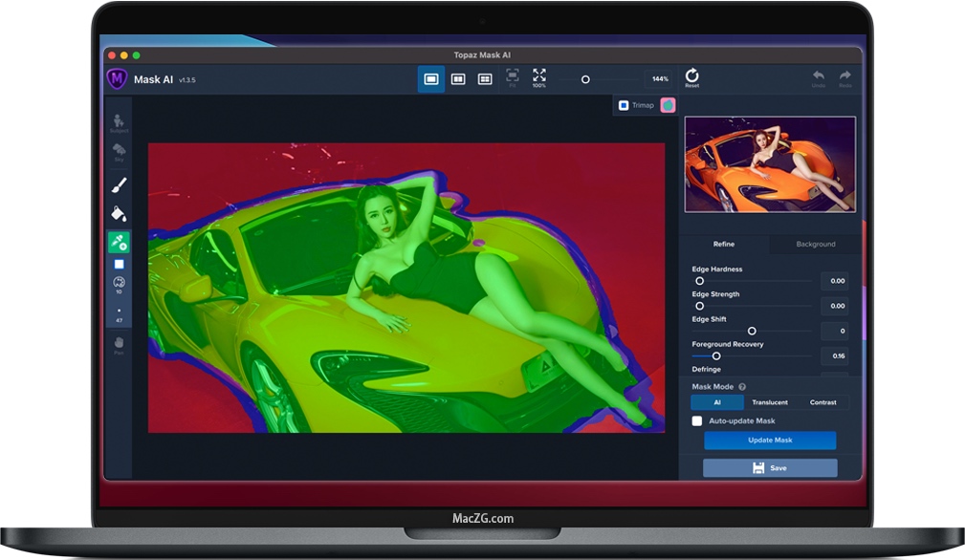The width and height of the screenshot is (965, 560).
Task: Switch to the Background tab
Action: click(814, 244)
